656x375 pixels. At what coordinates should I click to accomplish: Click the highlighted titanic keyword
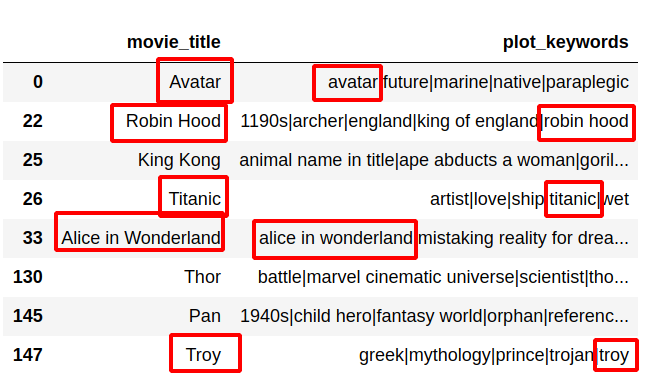coord(573,199)
